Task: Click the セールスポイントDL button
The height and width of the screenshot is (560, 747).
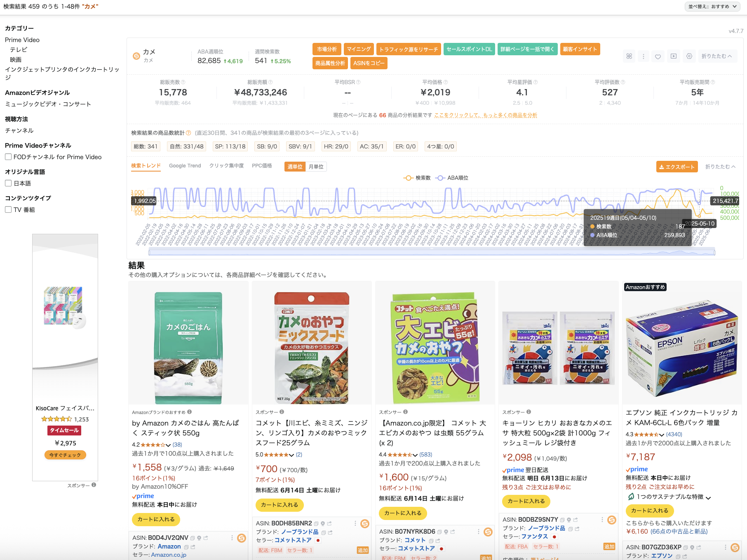Action: click(469, 49)
